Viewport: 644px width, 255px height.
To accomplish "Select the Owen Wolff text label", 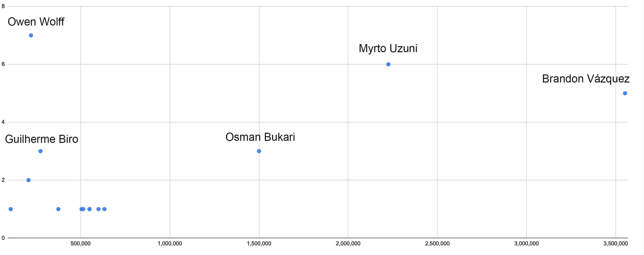I will [36, 22].
